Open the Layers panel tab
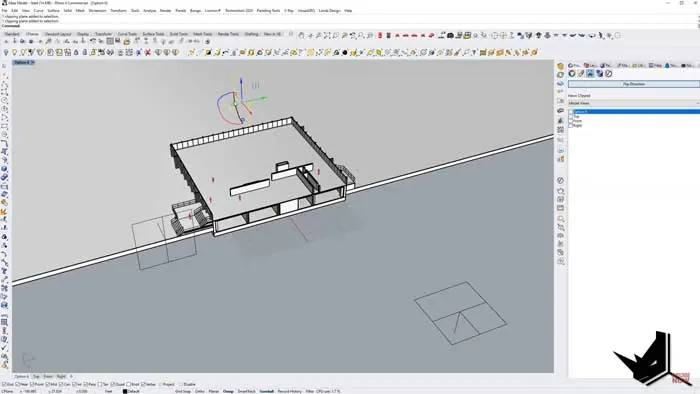The height and width of the screenshot is (394, 700). pos(590,66)
